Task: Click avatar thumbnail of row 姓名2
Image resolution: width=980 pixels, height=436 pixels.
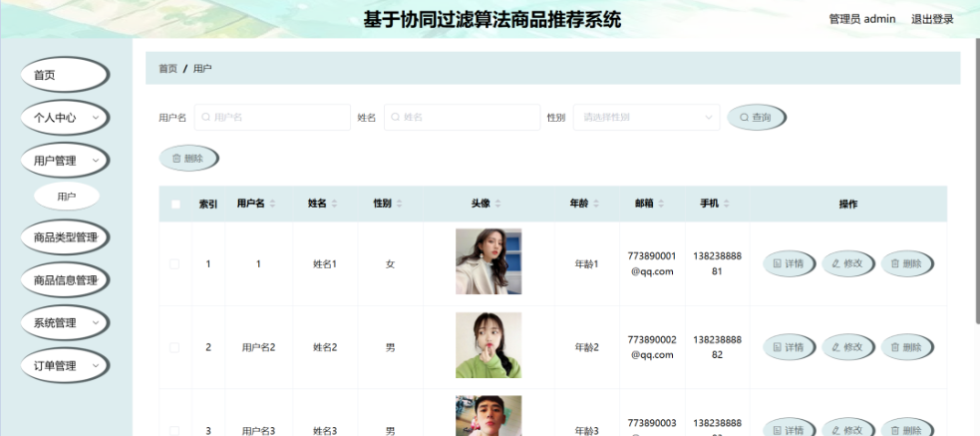Action: click(x=489, y=345)
